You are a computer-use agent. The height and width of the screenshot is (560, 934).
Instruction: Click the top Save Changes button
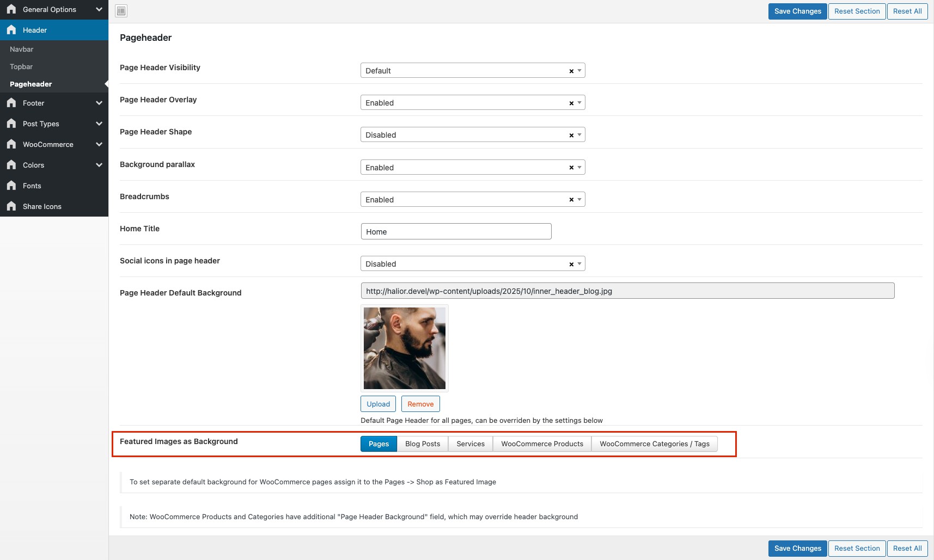point(797,11)
